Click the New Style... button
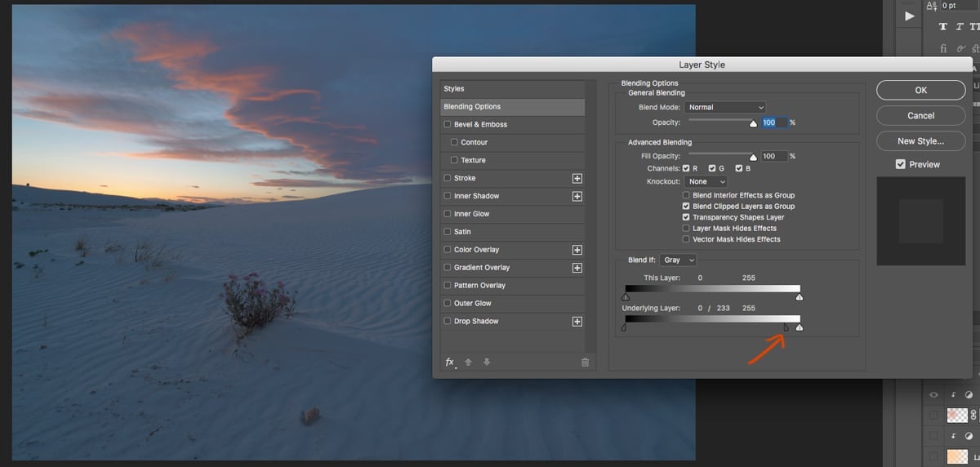This screenshot has height=467, width=980. point(920,141)
